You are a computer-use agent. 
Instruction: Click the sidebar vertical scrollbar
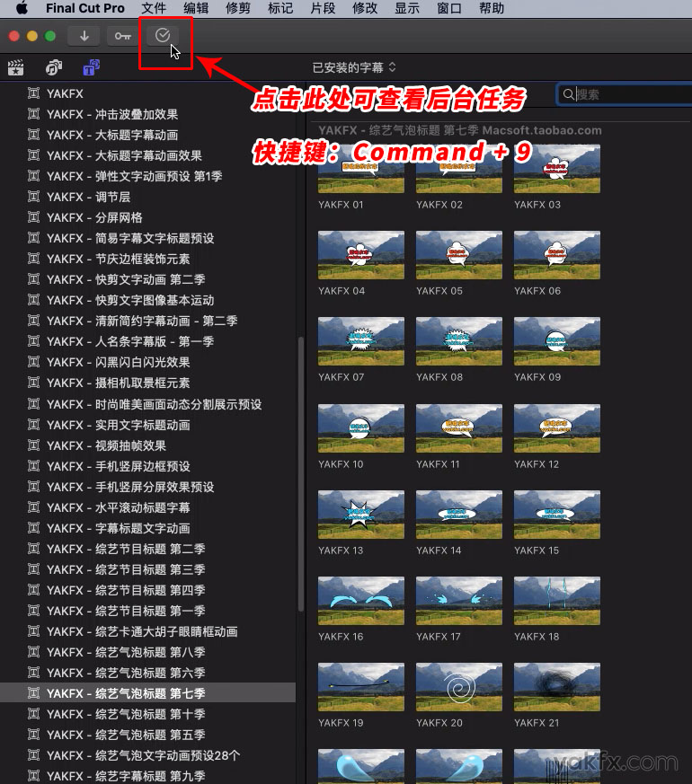tap(301, 474)
